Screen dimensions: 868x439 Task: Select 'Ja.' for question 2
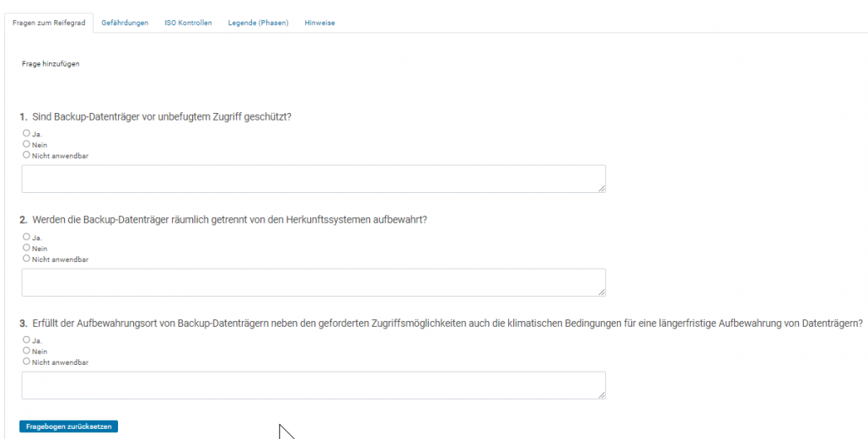[x=26, y=237]
